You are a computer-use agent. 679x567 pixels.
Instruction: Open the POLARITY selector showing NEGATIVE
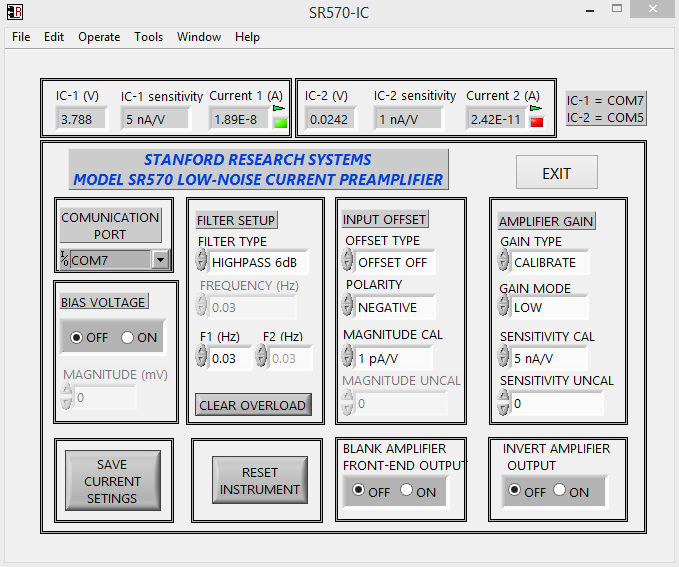(394, 307)
